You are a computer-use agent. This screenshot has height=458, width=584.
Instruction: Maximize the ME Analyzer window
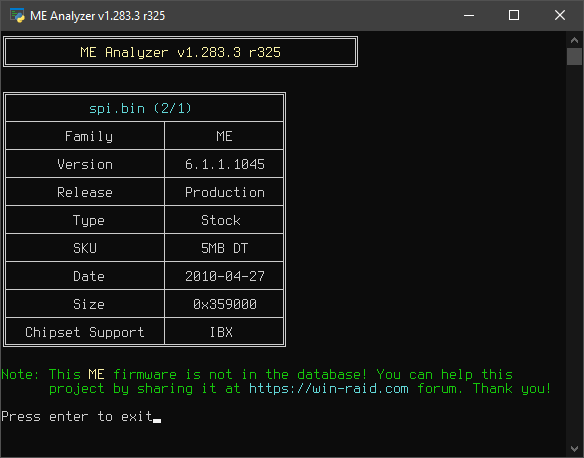pos(514,16)
